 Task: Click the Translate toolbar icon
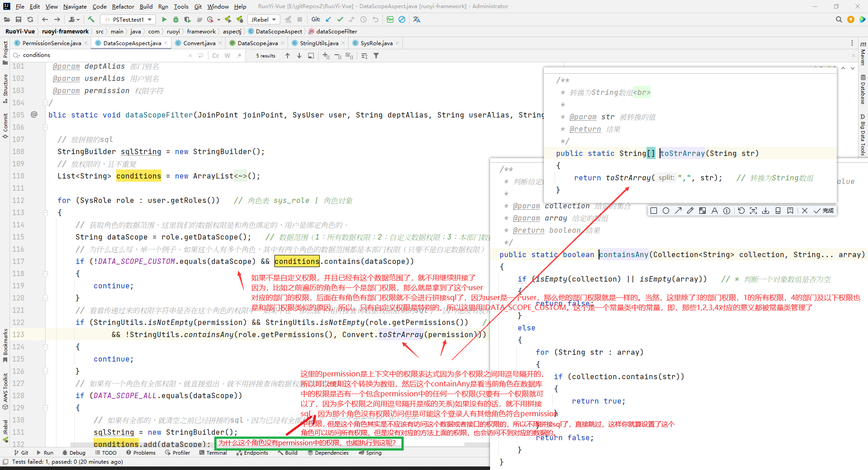pyautogui.click(x=417, y=19)
